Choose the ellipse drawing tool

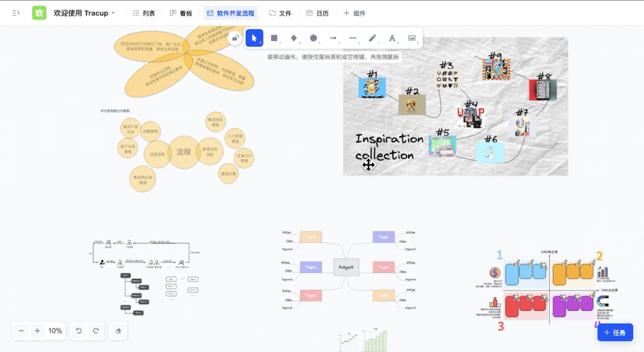314,38
